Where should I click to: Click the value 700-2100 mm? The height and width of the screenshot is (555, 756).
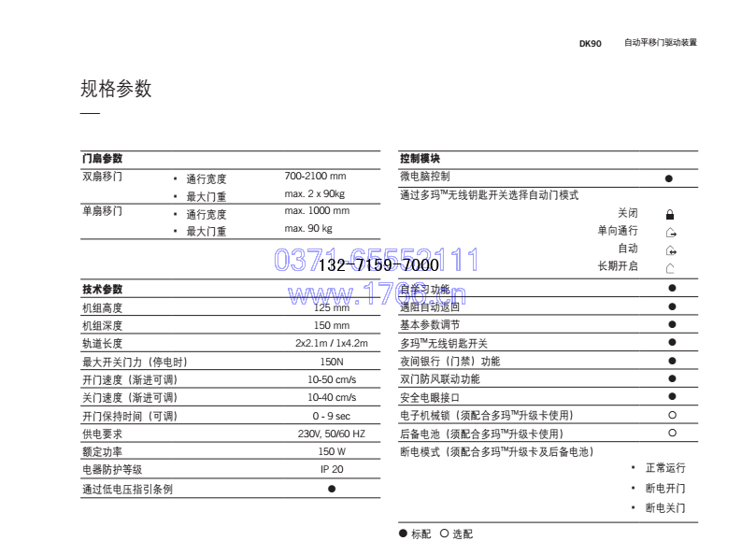(x=315, y=176)
